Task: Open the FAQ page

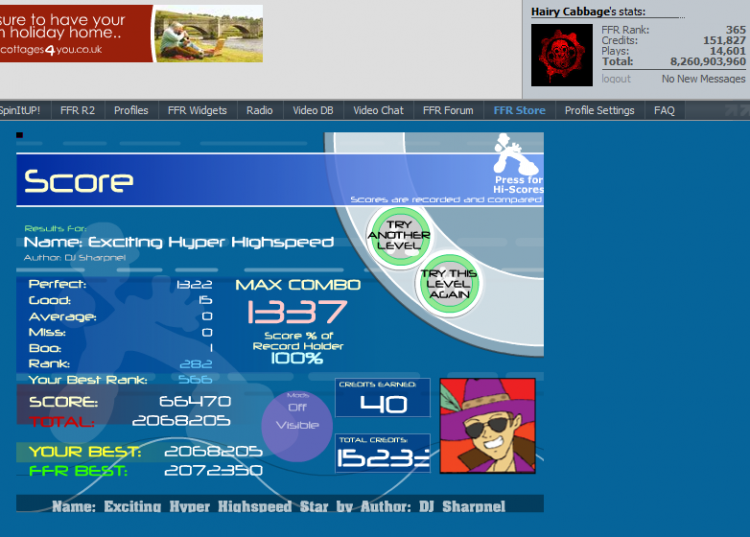Action: 664,110
